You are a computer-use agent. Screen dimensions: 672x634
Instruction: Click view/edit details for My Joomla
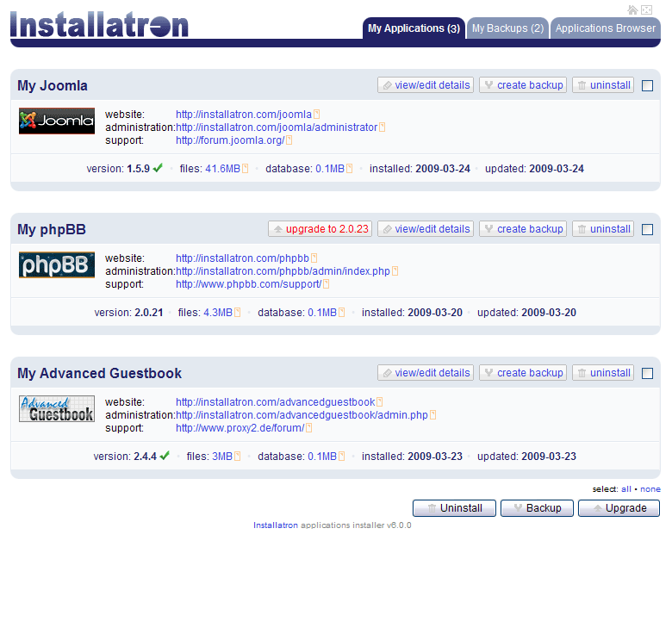coord(426,85)
